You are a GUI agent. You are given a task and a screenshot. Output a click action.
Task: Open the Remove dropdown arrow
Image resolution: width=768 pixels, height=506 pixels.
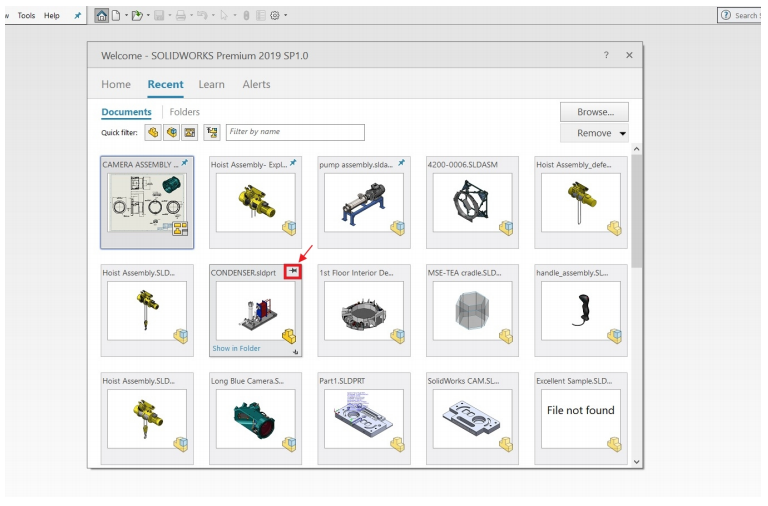(x=623, y=134)
